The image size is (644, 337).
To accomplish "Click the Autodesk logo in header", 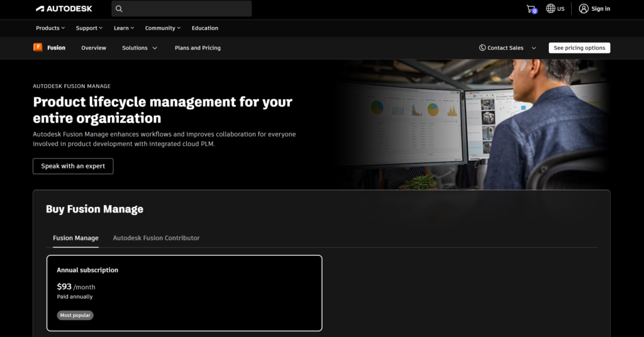I will point(64,9).
